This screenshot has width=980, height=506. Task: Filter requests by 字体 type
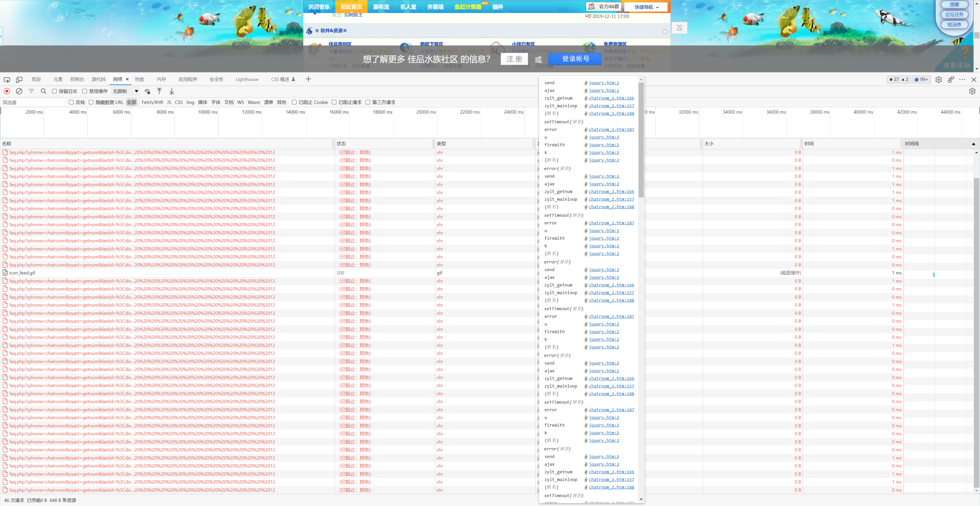click(216, 102)
